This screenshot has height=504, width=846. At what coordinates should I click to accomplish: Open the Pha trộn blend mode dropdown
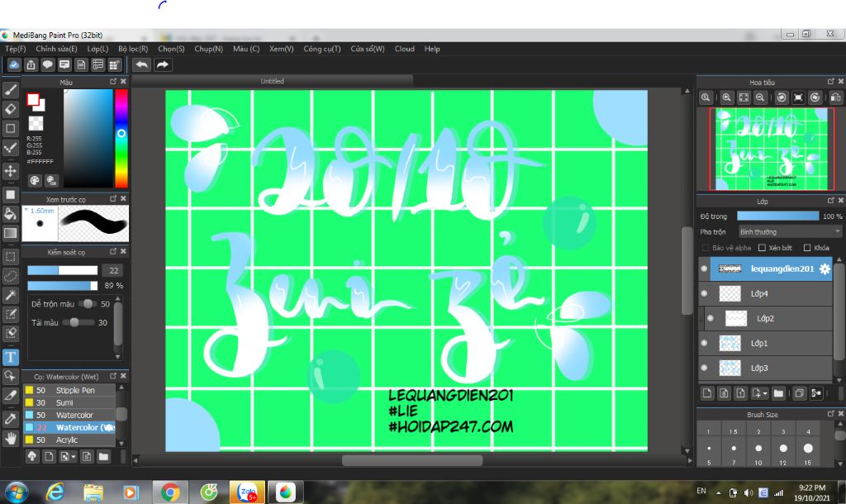coord(790,232)
